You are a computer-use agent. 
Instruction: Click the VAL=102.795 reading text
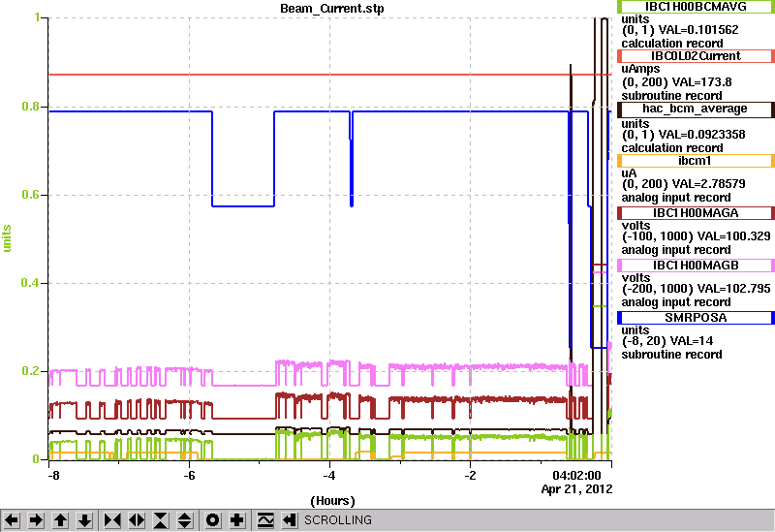(x=733, y=288)
